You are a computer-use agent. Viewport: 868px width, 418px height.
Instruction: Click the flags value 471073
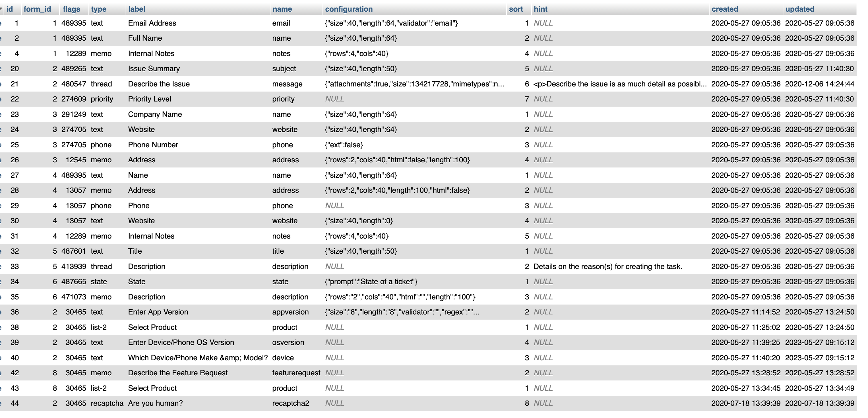[x=74, y=297]
